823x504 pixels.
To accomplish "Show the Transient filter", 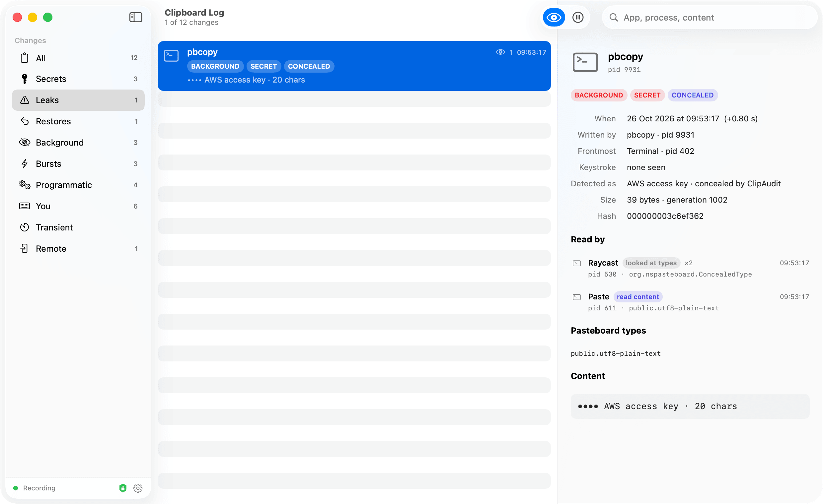I will point(78,227).
